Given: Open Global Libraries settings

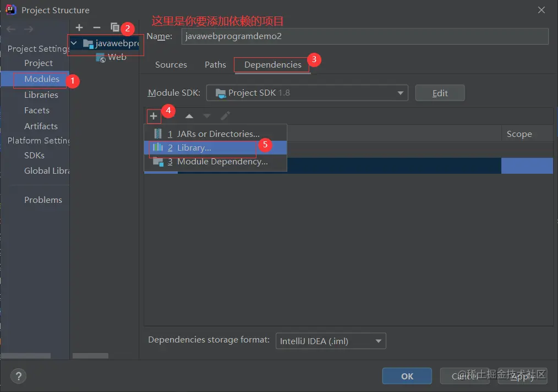Looking at the screenshot, I should 47,171.
